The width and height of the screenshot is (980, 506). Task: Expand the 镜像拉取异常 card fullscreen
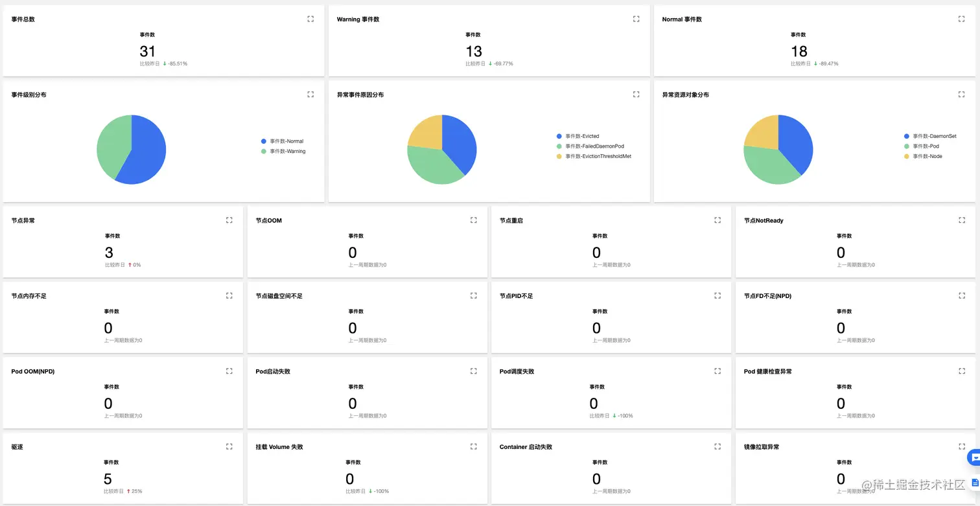(x=961, y=447)
